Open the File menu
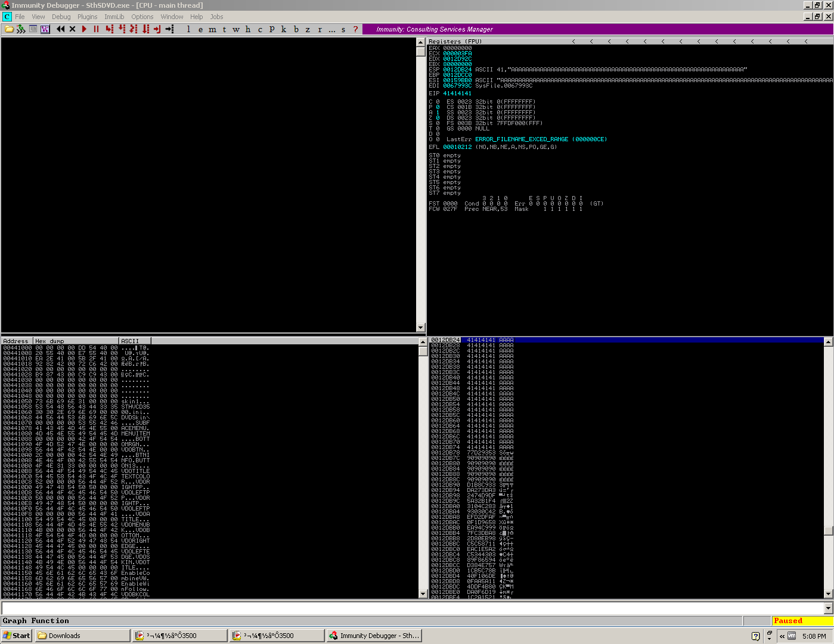 coord(20,17)
